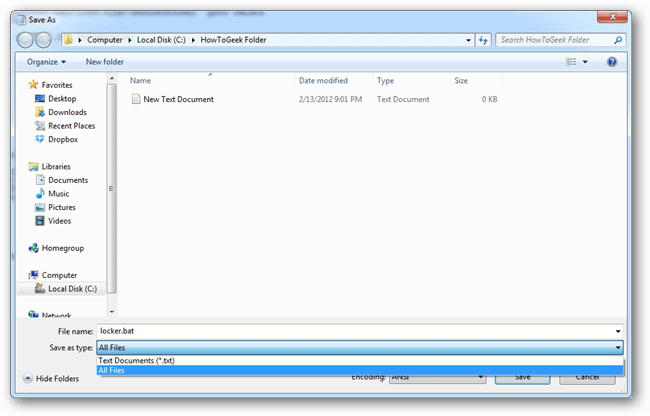This screenshot has height=416, width=650.
Task: Sort files by Date modified column
Action: click(x=323, y=80)
